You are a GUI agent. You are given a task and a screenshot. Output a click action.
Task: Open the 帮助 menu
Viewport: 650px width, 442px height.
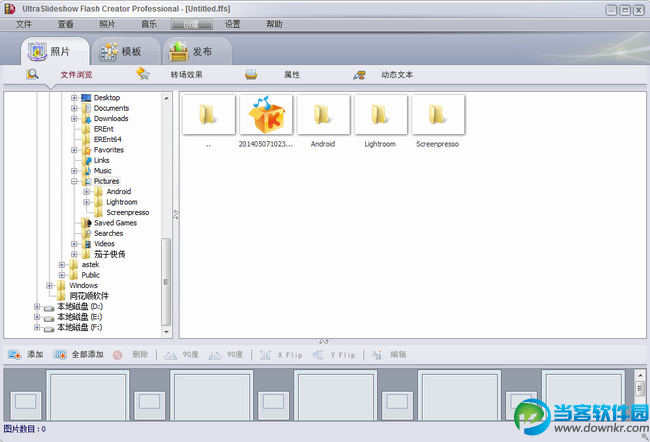274,24
